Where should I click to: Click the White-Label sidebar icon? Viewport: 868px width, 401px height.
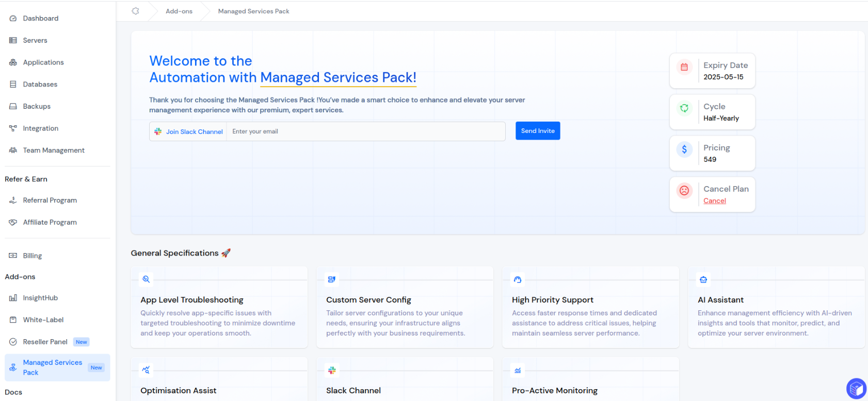[13, 320]
